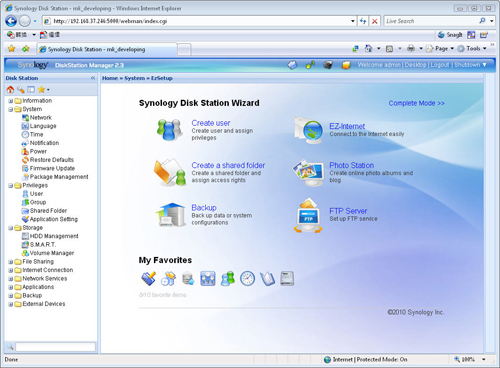Select S.M.A.R.T. in the Storage tree
The width and height of the screenshot is (500, 368).
coord(39,245)
